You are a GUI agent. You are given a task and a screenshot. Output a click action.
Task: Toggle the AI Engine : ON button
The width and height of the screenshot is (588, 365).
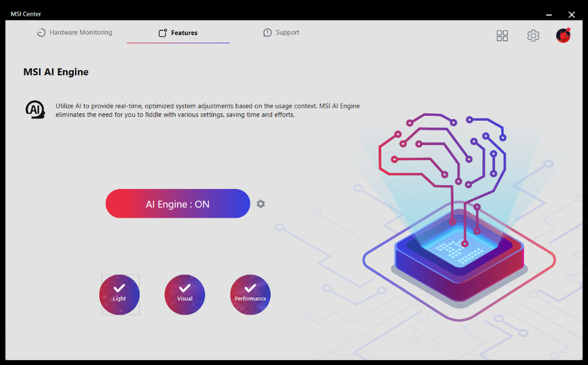tap(178, 204)
